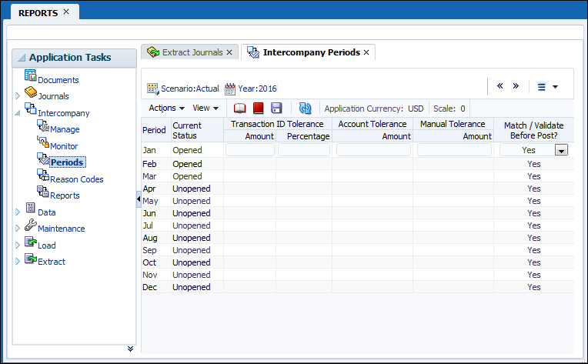Close the Intercompany Periods tab
Image resolution: width=588 pixels, height=364 pixels.
click(366, 52)
